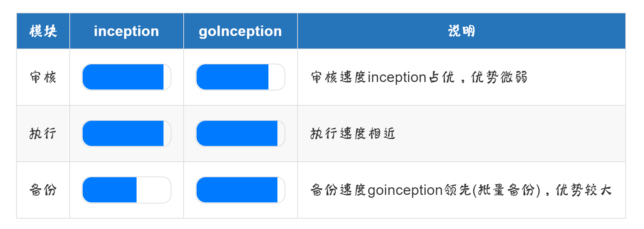Screen dimensions: 644x229
Task: Select the 说明 column header
Action: pyautogui.click(x=461, y=31)
